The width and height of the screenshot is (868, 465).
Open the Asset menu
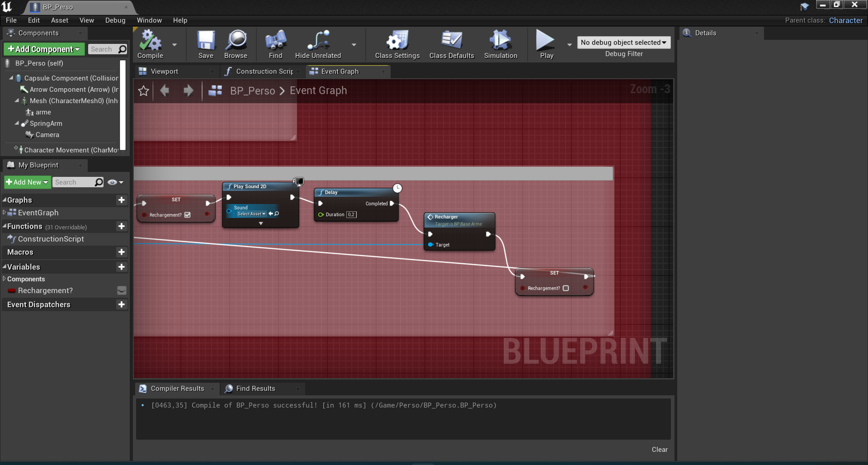pos(60,20)
